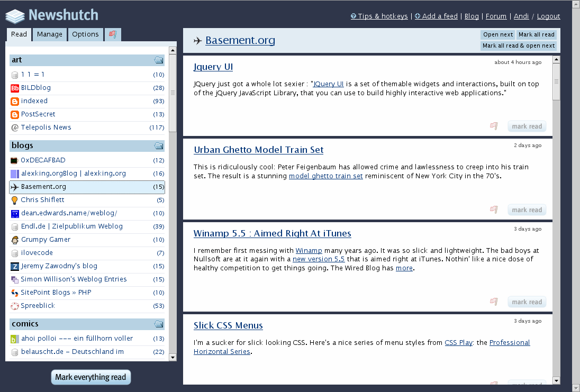Click the Jeremy Zawodny Z icon
Viewport: 580px width, 392px height.
[x=15, y=266]
